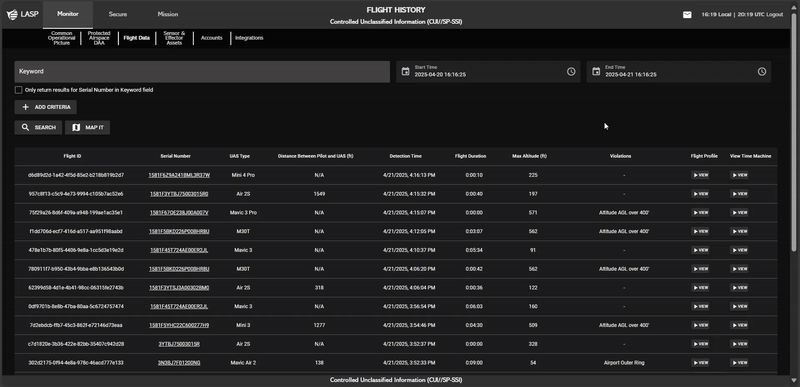View Time Machine for the 3:56:54 PM Mavic 3
The height and width of the screenshot is (387, 800).
[739, 306]
